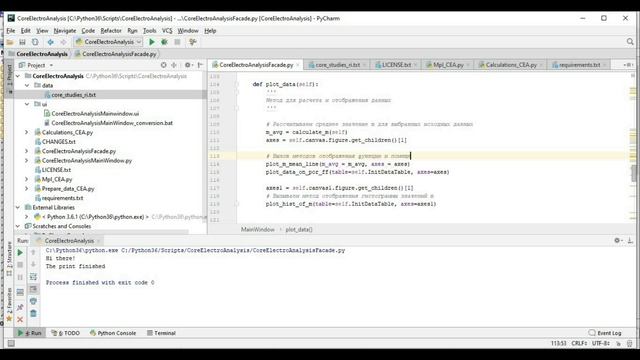
Task: Collapse the data folder
Action: point(27,85)
